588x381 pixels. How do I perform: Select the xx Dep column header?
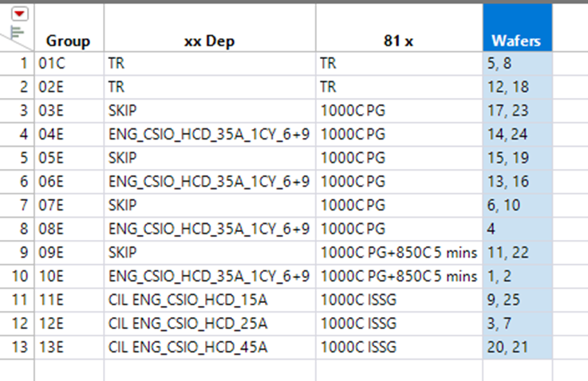[x=209, y=41]
